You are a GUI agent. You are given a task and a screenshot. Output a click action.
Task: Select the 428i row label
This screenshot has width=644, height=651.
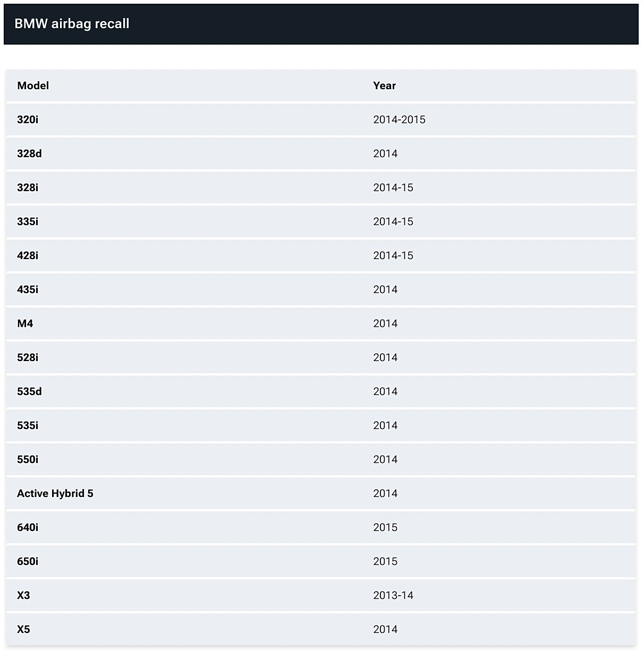[28, 255]
